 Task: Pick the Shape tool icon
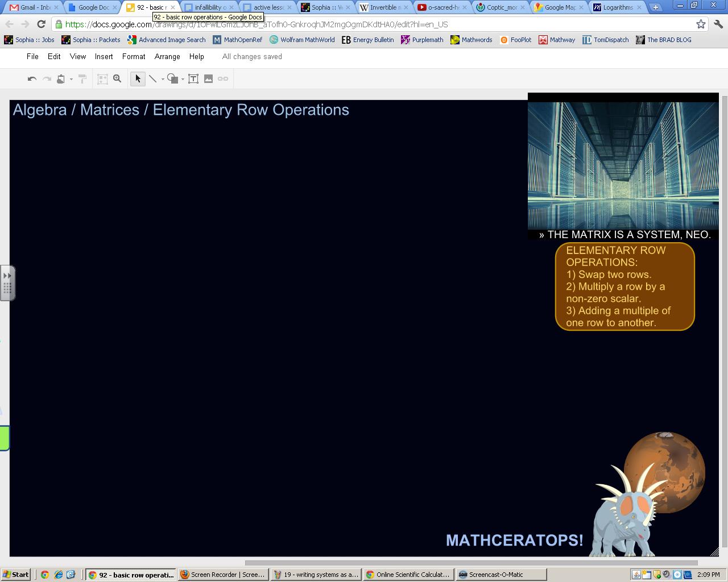pos(172,79)
